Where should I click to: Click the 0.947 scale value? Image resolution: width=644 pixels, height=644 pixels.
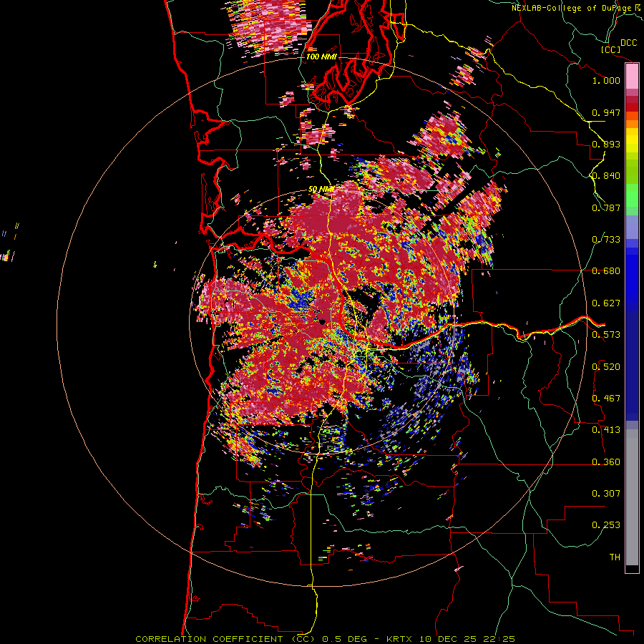606,112
